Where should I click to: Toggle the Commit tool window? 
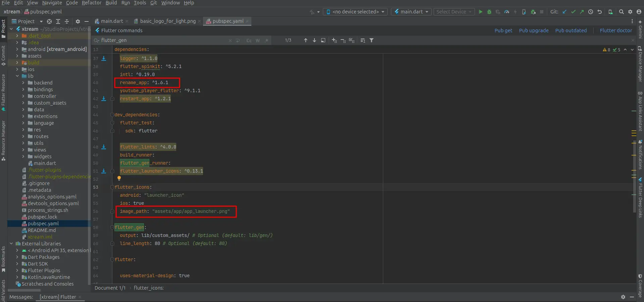pyautogui.click(x=3, y=56)
